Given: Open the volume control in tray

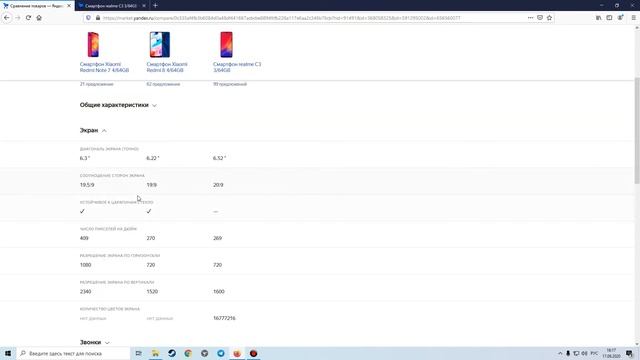Looking at the screenshot, I should click(584, 353).
